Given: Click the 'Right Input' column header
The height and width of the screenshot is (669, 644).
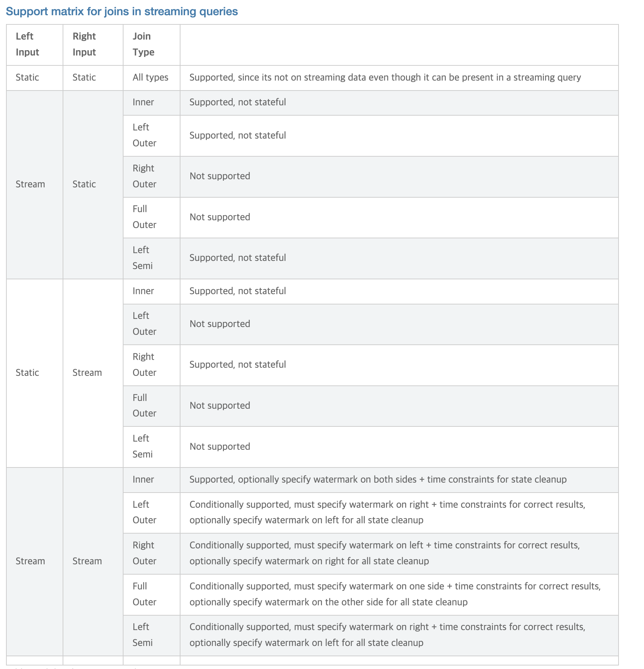Looking at the screenshot, I should 84,44.
